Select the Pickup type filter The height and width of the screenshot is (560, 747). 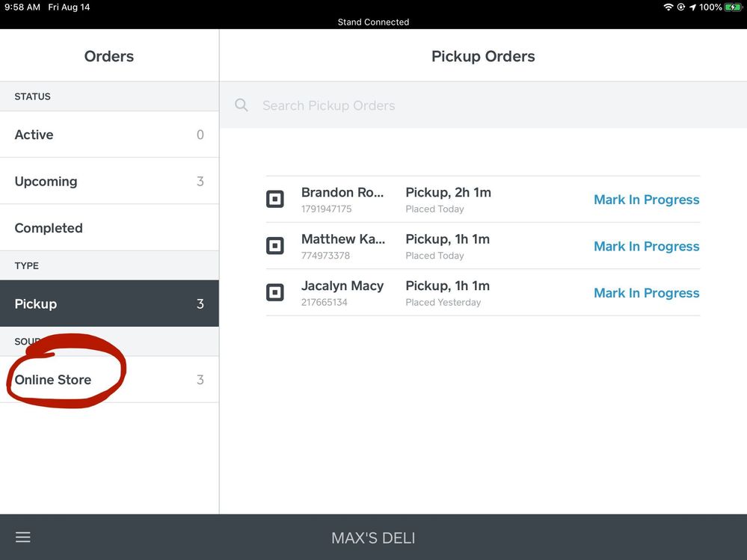(109, 304)
